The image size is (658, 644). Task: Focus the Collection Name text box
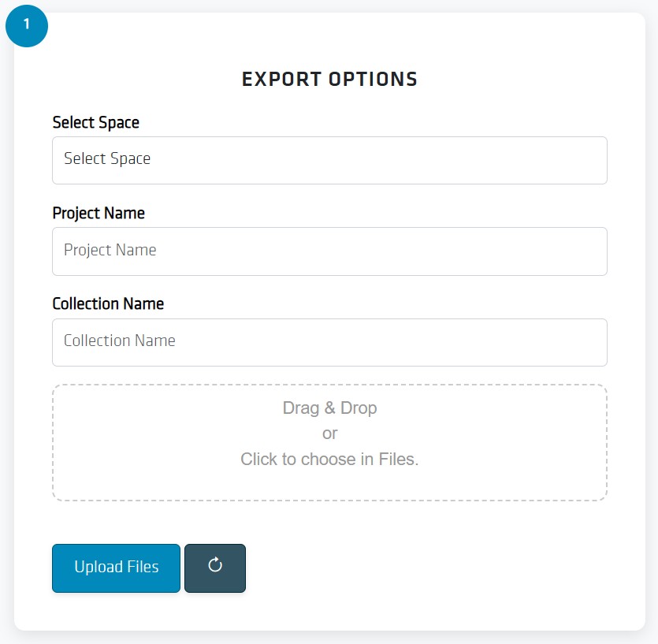click(x=329, y=342)
